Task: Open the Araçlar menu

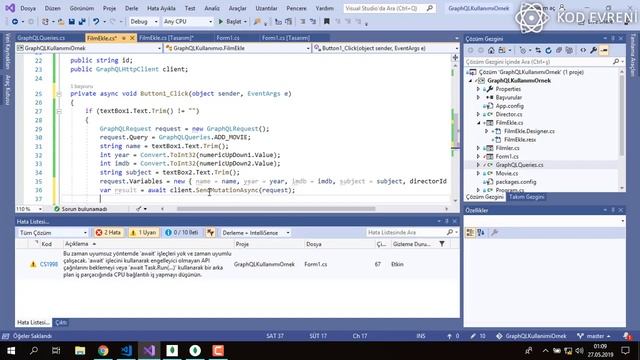Action: [x=238, y=8]
